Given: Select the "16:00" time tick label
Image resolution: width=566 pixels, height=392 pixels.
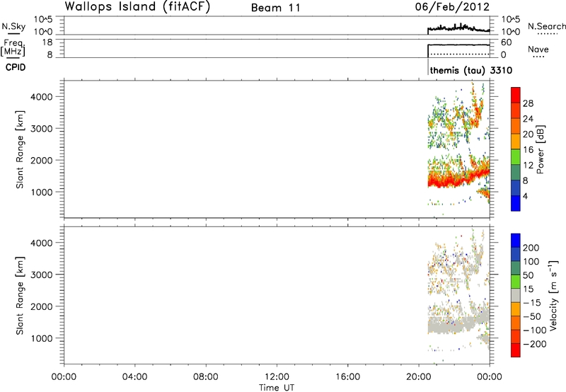Looking at the screenshot, I should click(x=347, y=377).
